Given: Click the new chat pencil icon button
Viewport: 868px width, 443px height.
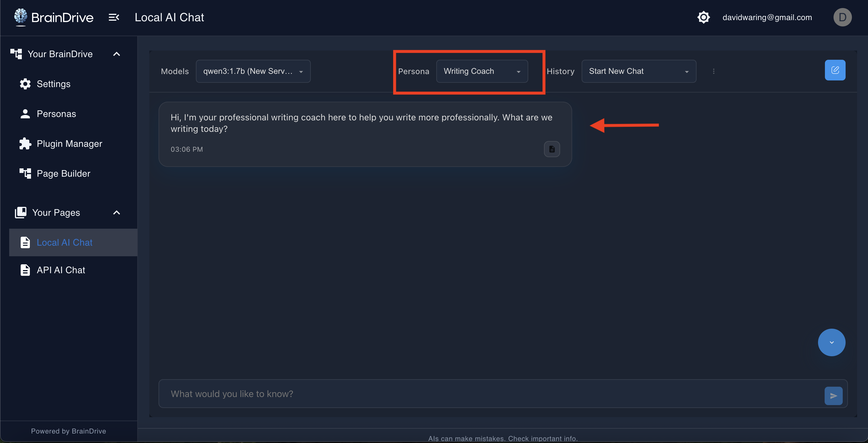Looking at the screenshot, I should pos(835,70).
